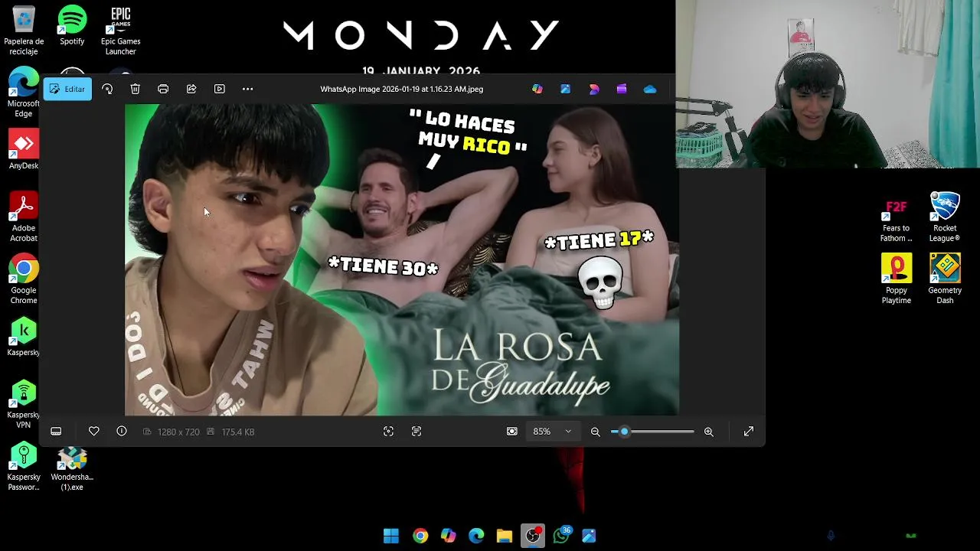Zoom out with the minus magnifier

point(595,432)
